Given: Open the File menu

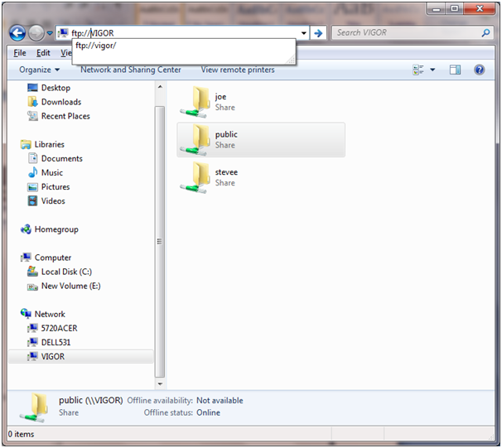Looking at the screenshot, I should click(x=20, y=53).
